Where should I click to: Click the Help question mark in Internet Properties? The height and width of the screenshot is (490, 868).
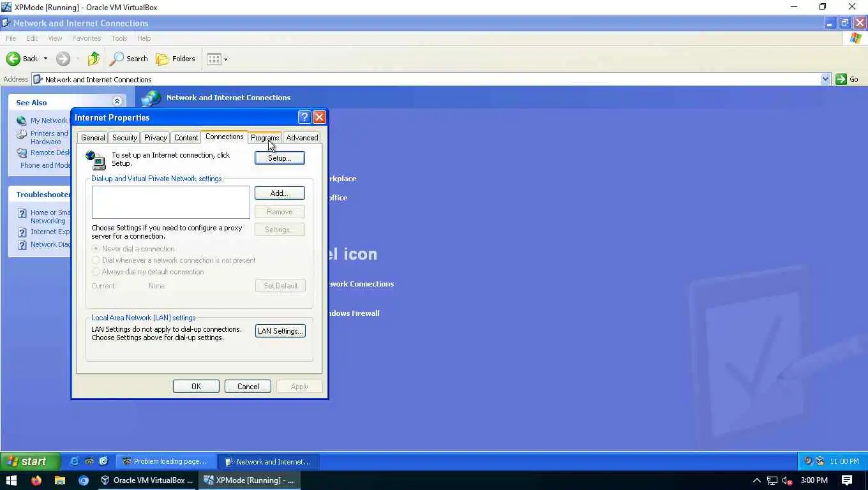point(304,117)
